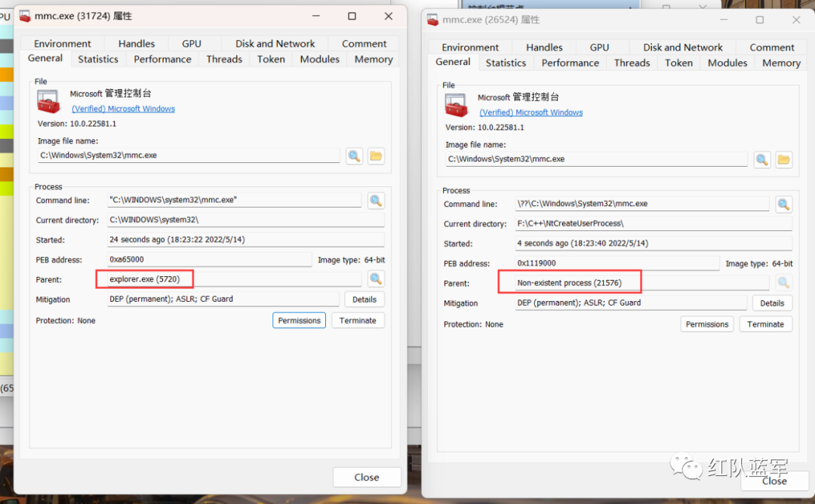Click mitigation field in mmc.exe (31724) window
Screen dimensions: 815x504
(223, 300)
